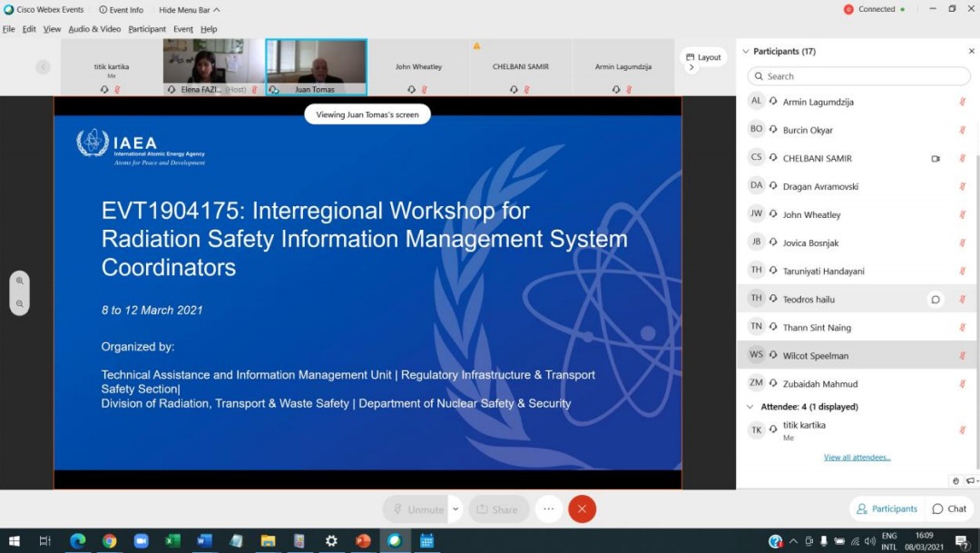Click muted mic icon for Jovica Bosnjak
The height and width of the screenshot is (553, 980).
(x=963, y=242)
